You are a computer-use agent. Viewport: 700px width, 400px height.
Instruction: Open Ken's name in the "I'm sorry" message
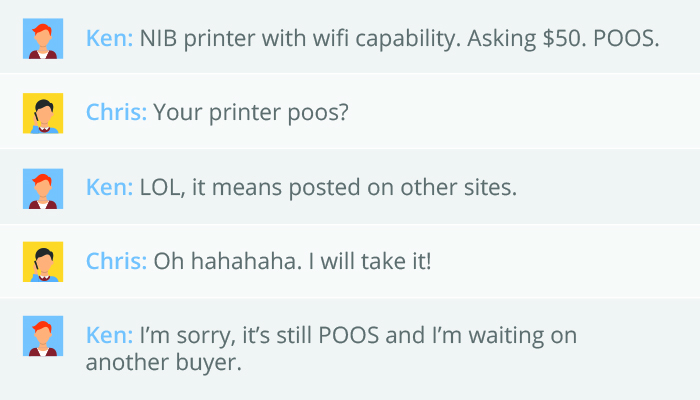(x=109, y=335)
